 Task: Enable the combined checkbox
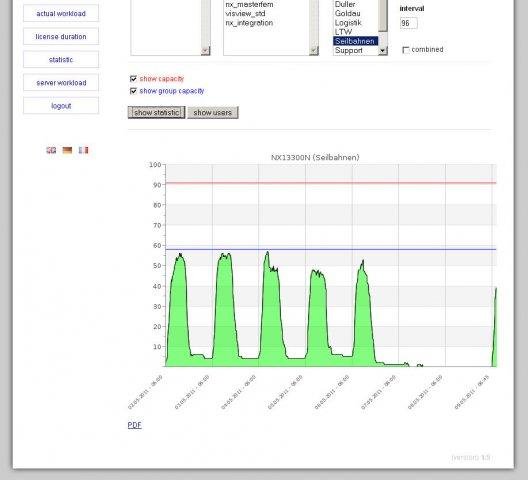pyautogui.click(x=406, y=50)
